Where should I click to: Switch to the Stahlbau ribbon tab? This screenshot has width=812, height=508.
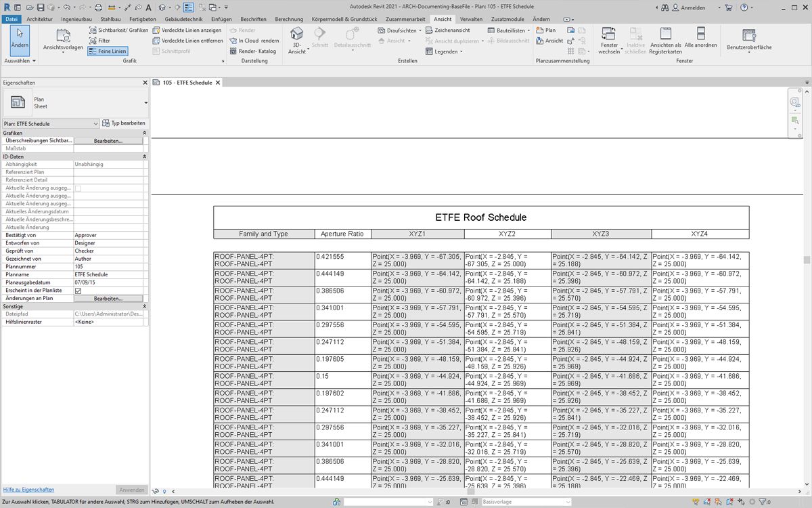click(x=110, y=19)
